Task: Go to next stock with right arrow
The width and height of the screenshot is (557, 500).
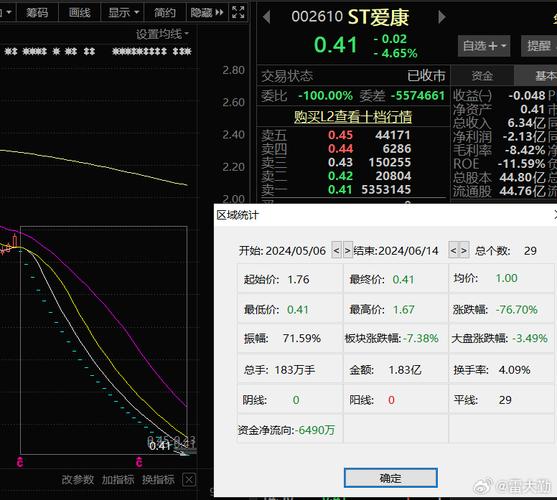Action: [x=442, y=17]
